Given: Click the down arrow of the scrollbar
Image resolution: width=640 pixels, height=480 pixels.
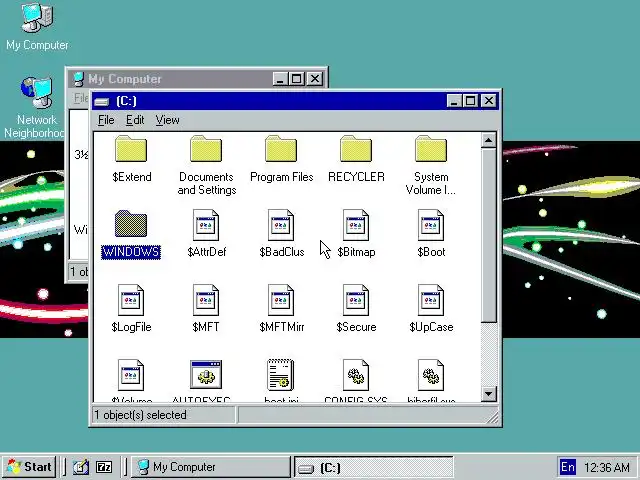Looking at the screenshot, I should 489,394.
